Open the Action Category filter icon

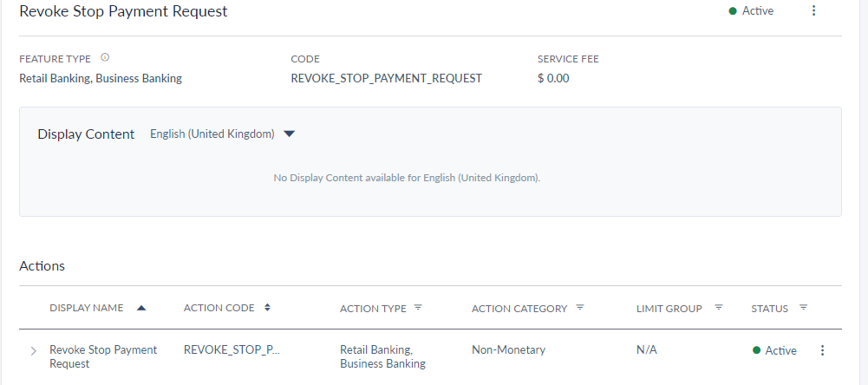[580, 308]
